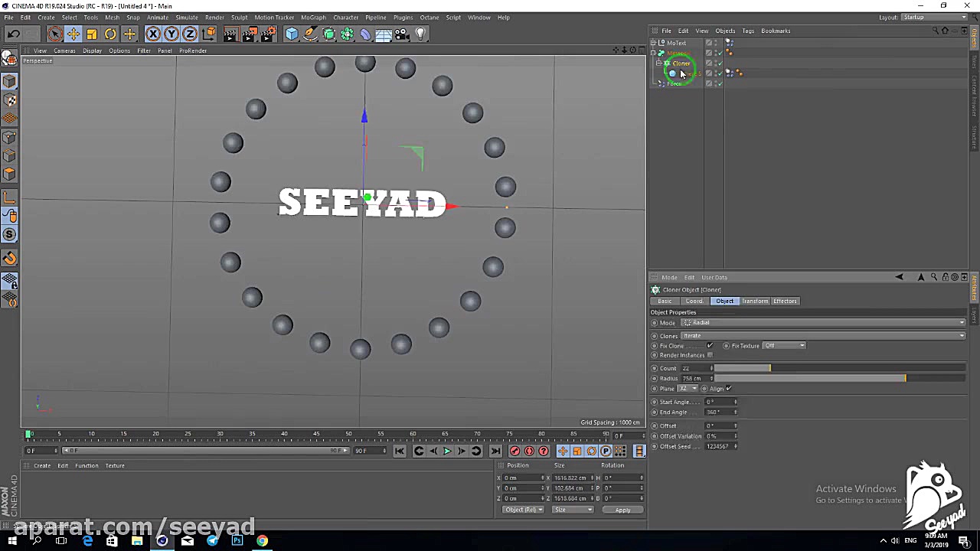This screenshot has width=980, height=551.
Task: Enable the Render Instances checkbox
Action: tap(710, 355)
